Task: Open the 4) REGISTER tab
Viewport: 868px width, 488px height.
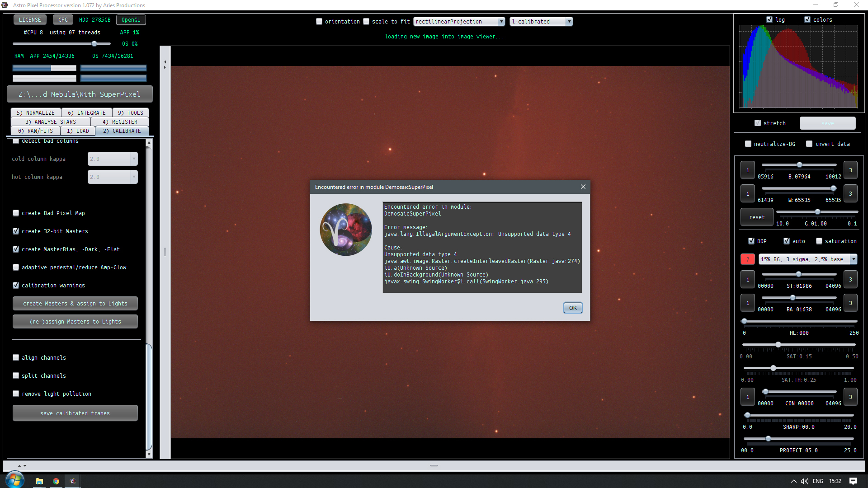Action: pos(120,122)
